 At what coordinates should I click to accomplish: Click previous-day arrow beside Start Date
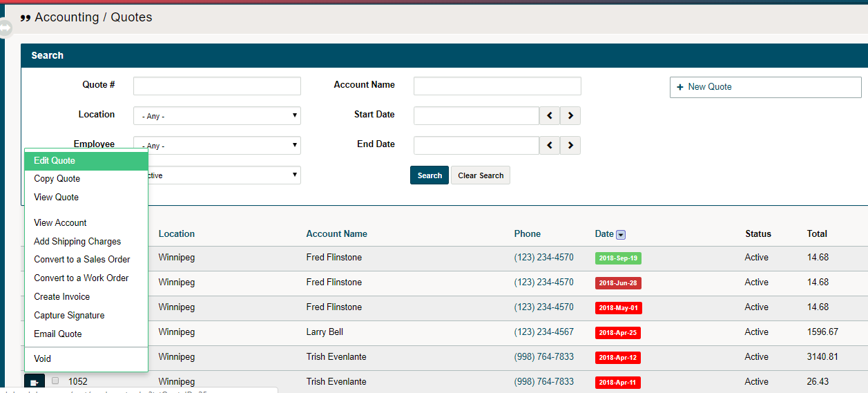tap(550, 116)
